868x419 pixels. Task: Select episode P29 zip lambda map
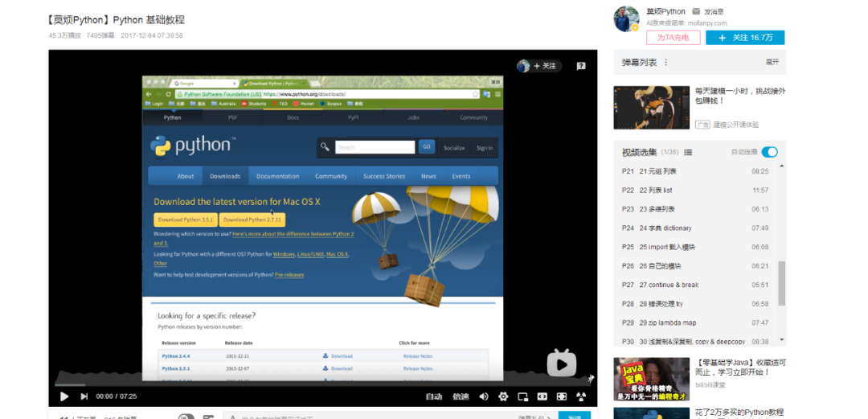point(695,322)
